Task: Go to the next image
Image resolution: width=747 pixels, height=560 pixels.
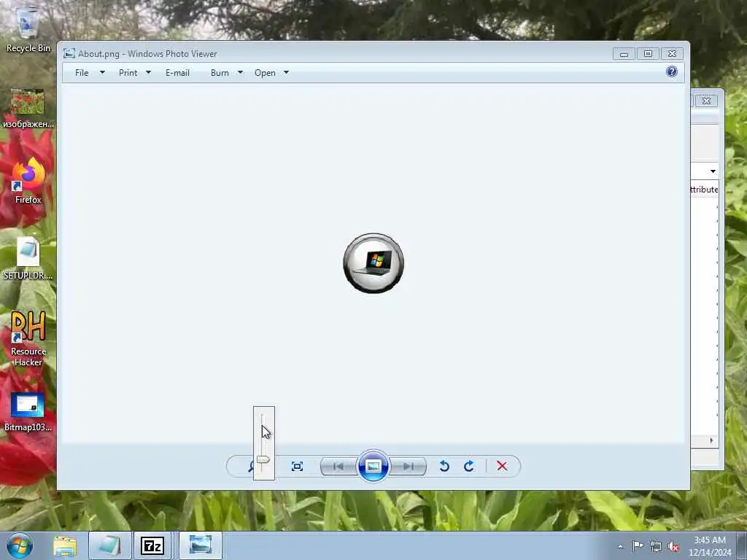Action: coord(409,466)
